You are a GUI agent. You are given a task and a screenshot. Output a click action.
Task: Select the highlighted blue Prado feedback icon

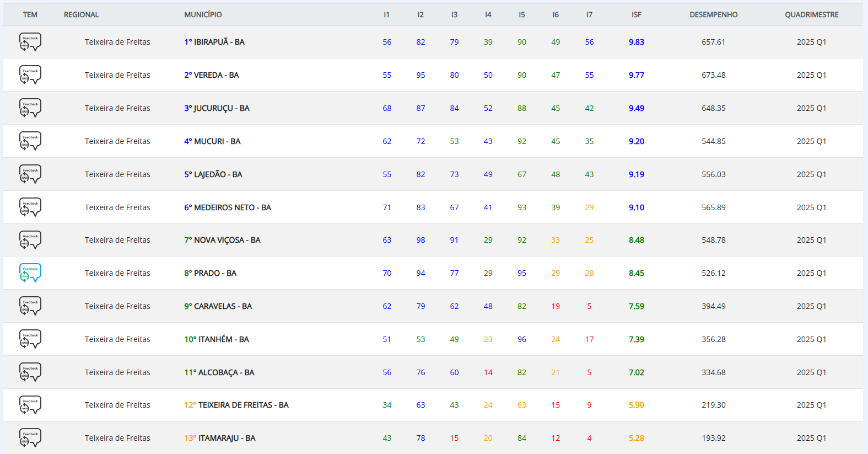point(30,273)
